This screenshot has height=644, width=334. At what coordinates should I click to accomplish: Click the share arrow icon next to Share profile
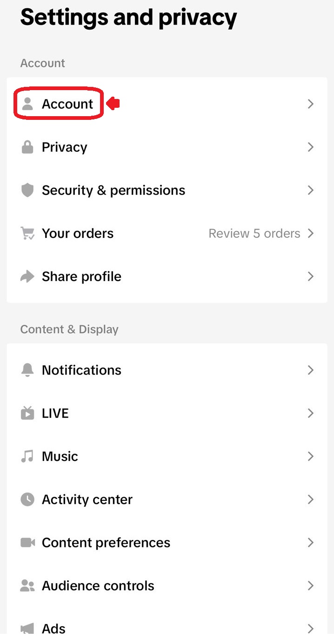27,276
